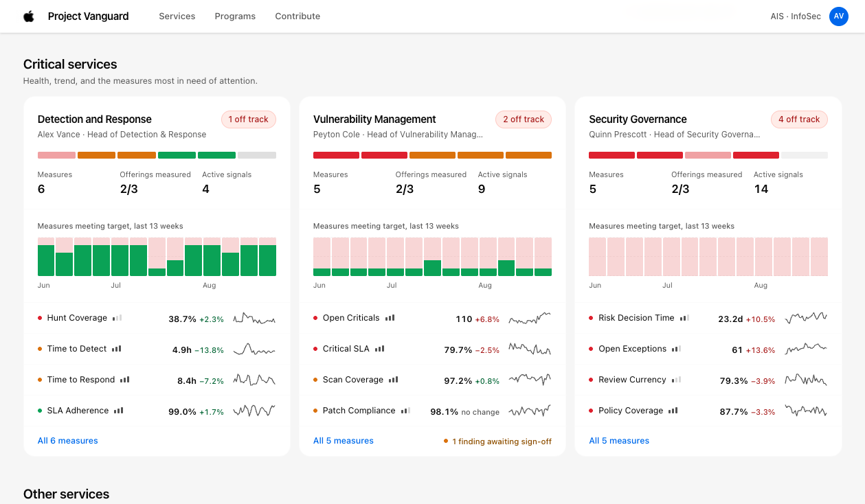Viewport: 865px width, 504px height.
Task: Click the 23.2d Risk Decision Time value
Action: click(730, 319)
